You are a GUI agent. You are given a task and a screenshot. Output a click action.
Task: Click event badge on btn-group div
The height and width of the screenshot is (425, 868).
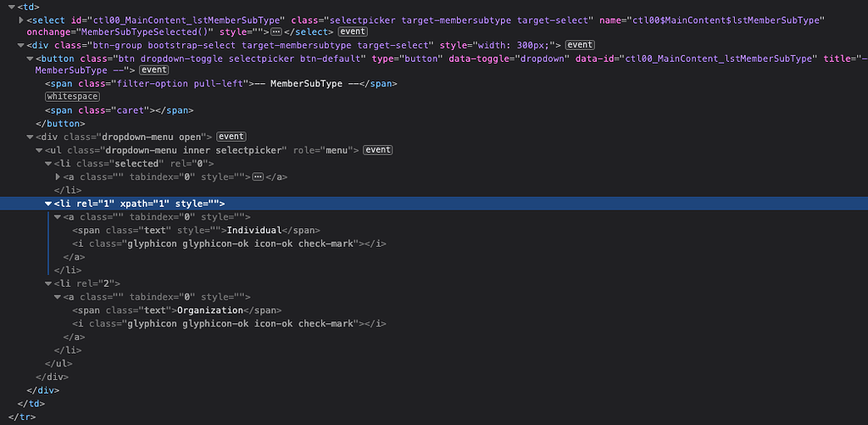580,45
